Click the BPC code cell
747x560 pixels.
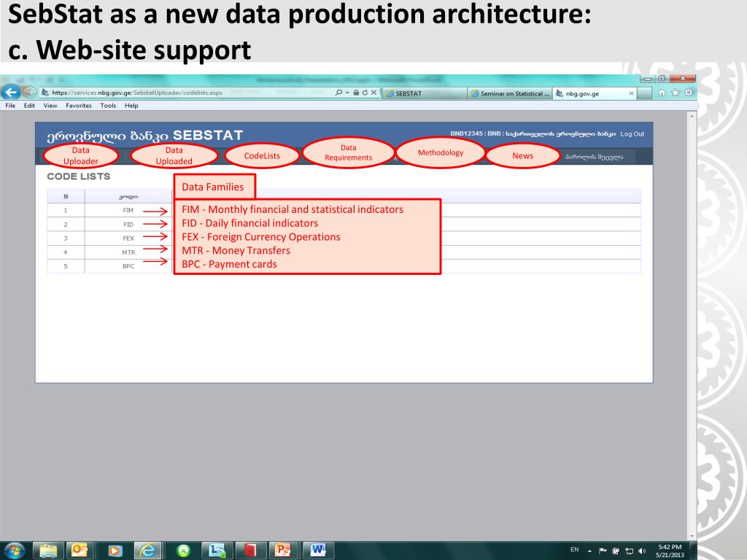128,266
